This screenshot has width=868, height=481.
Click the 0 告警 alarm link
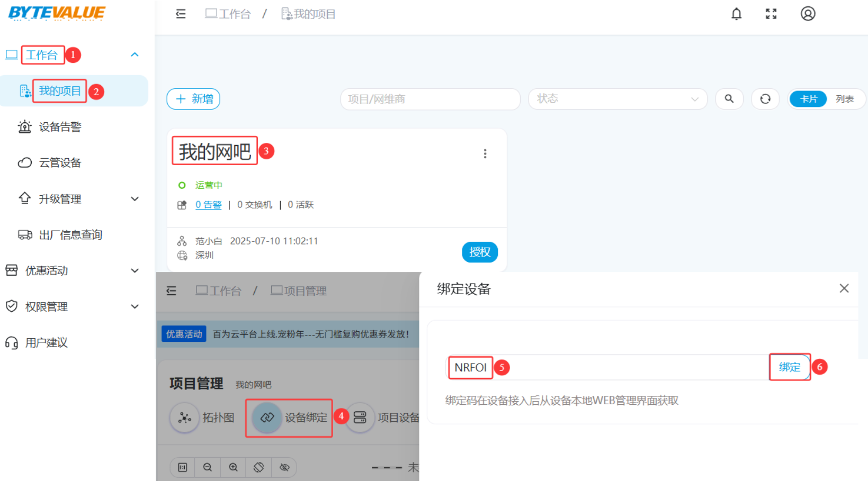208,205
